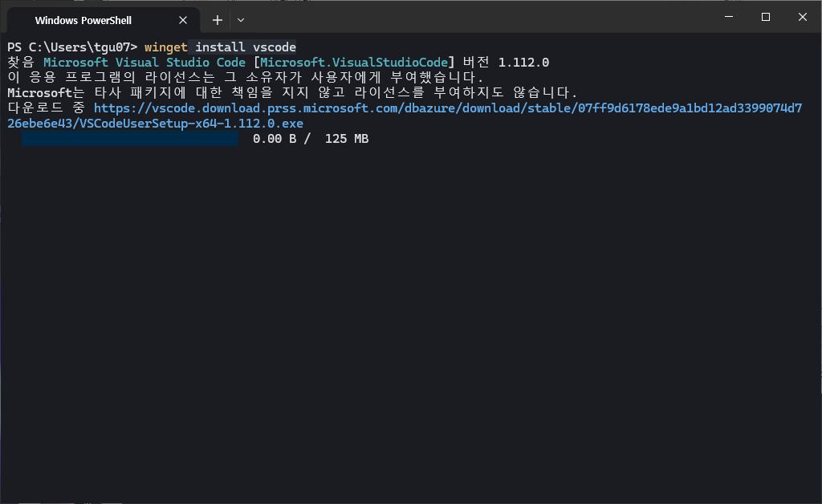Click the 125 MB total size text

coord(347,140)
